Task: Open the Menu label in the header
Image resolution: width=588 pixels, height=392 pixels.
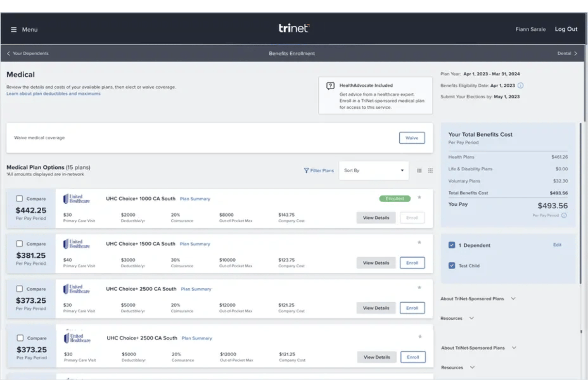Action: tap(30, 29)
